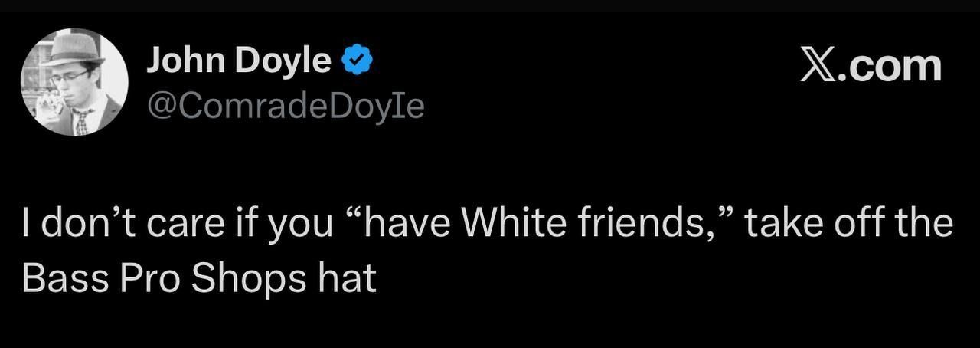
Task: Click the glasses in the profile avatar
Action: point(69,77)
